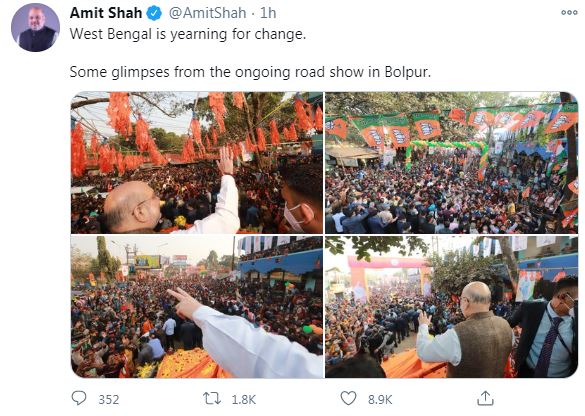Click the 1.8K retweet count
This screenshot has width=585, height=416.
click(x=244, y=400)
